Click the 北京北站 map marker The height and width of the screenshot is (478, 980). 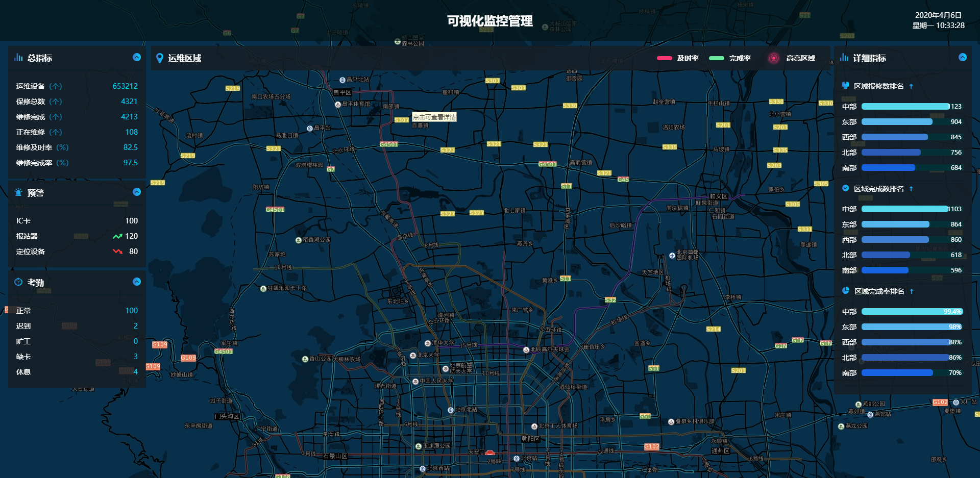pyautogui.click(x=451, y=410)
